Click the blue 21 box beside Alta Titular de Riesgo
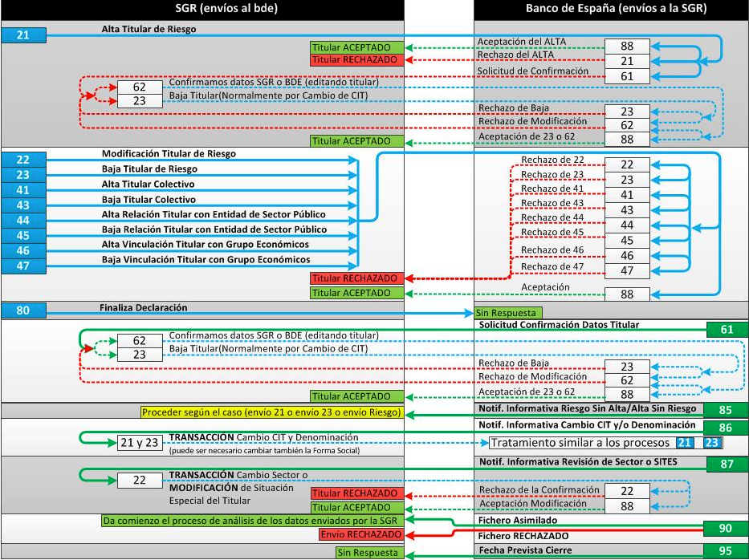The image size is (749, 560). 23,34
